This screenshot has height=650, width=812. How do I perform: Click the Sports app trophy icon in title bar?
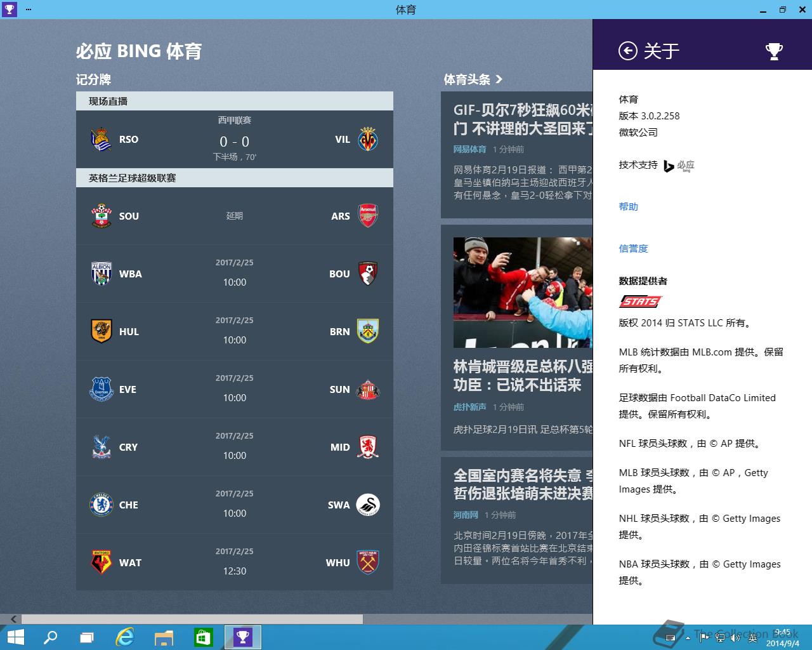(x=9, y=10)
